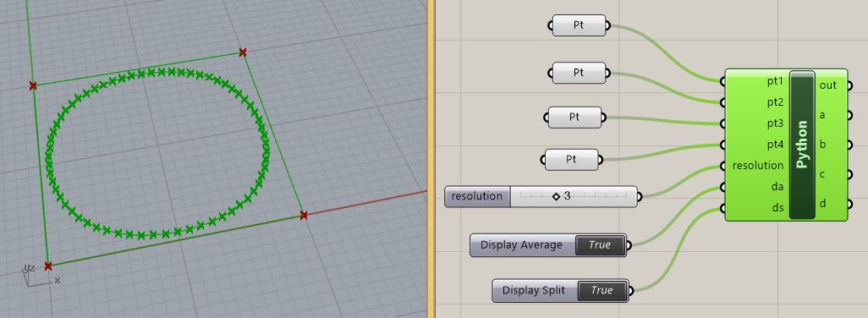Select the Pt parameter wired to pt2

[579, 73]
